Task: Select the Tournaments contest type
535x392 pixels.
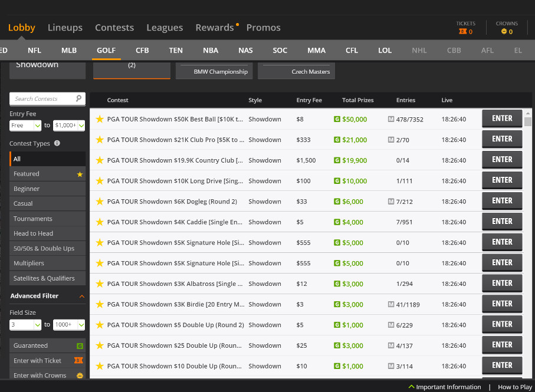Action: point(47,219)
